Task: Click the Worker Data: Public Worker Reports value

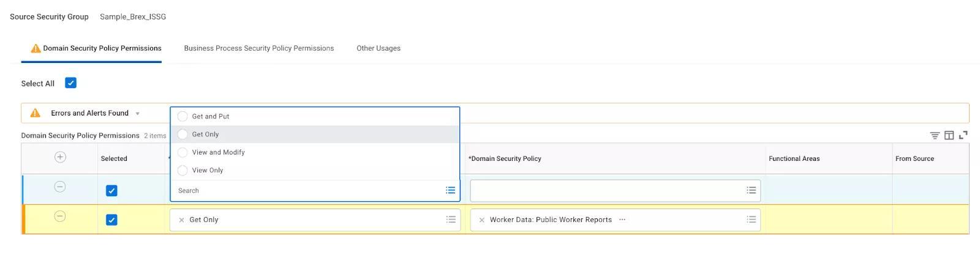Action: [551, 220]
